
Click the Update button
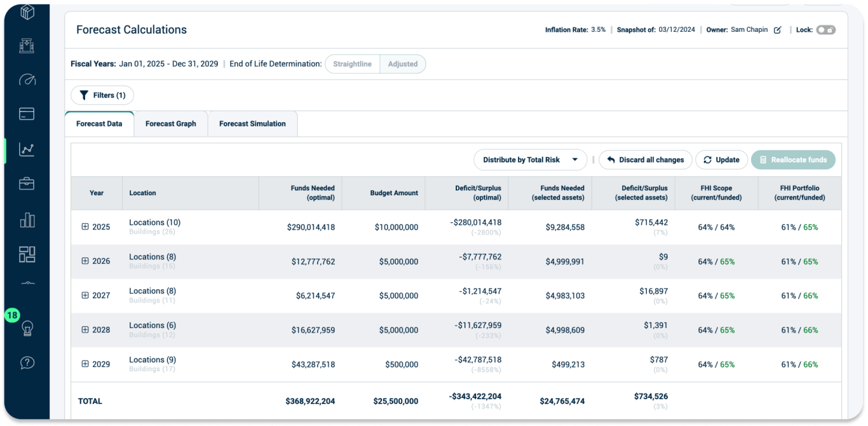[x=721, y=160]
